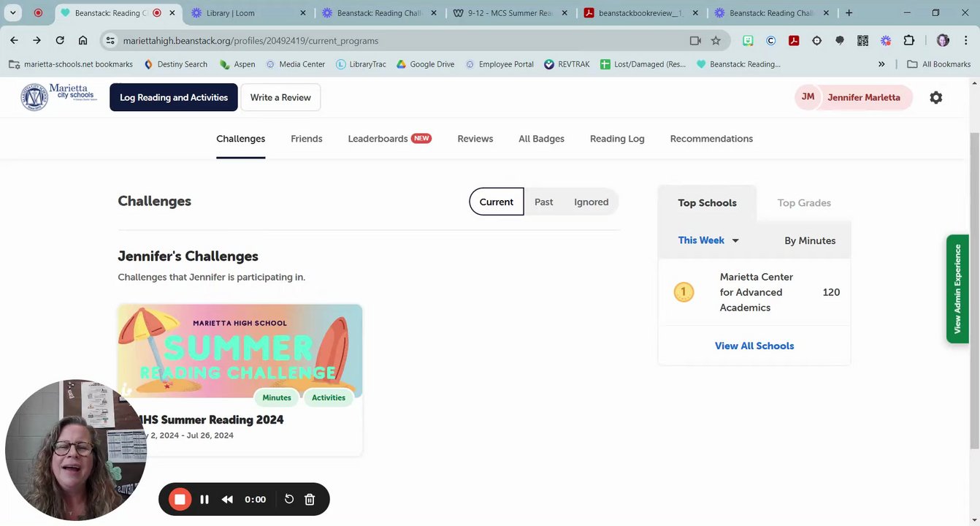Switch to the Library | Loom browser tab

[248, 12]
